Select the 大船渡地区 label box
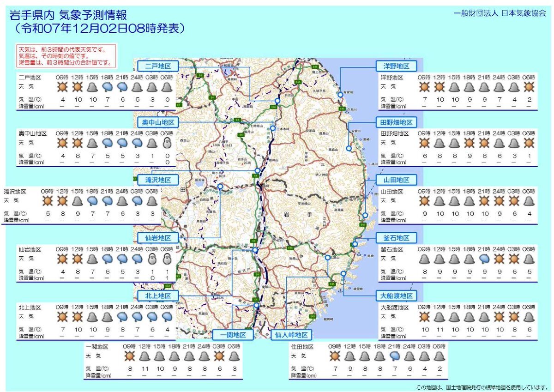 397,296
